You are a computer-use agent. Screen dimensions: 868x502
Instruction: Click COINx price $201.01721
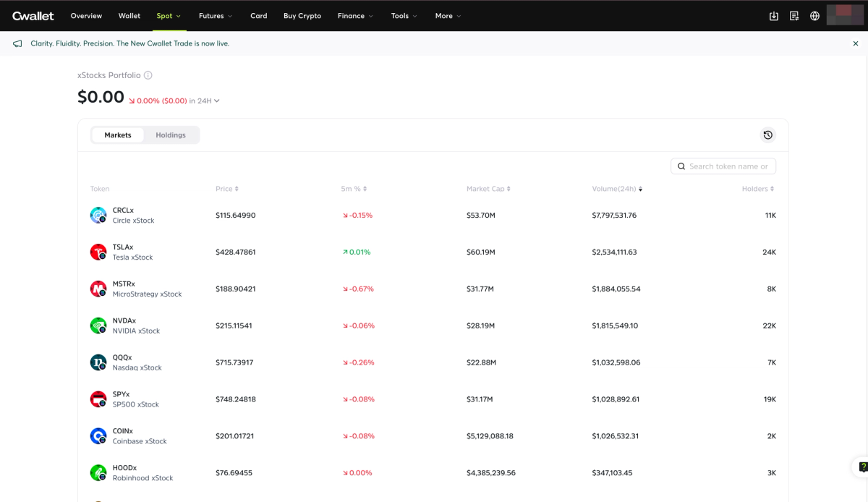click(x=235, y=436)
